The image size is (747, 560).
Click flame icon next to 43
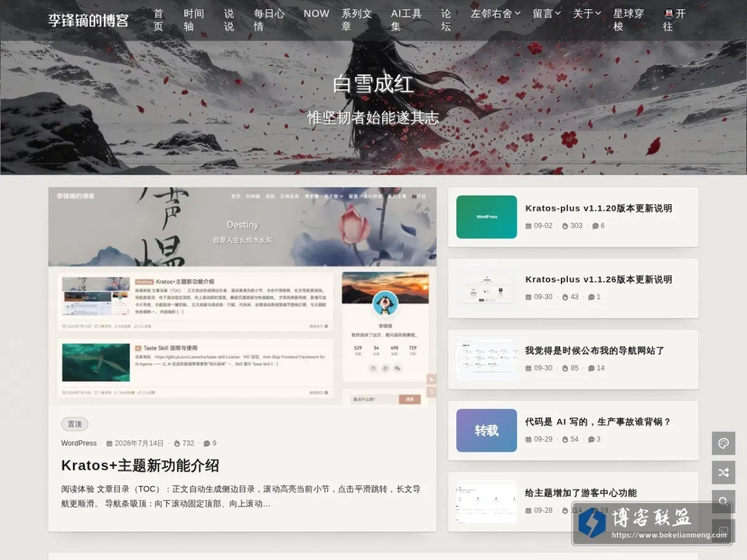coord(565,297)
